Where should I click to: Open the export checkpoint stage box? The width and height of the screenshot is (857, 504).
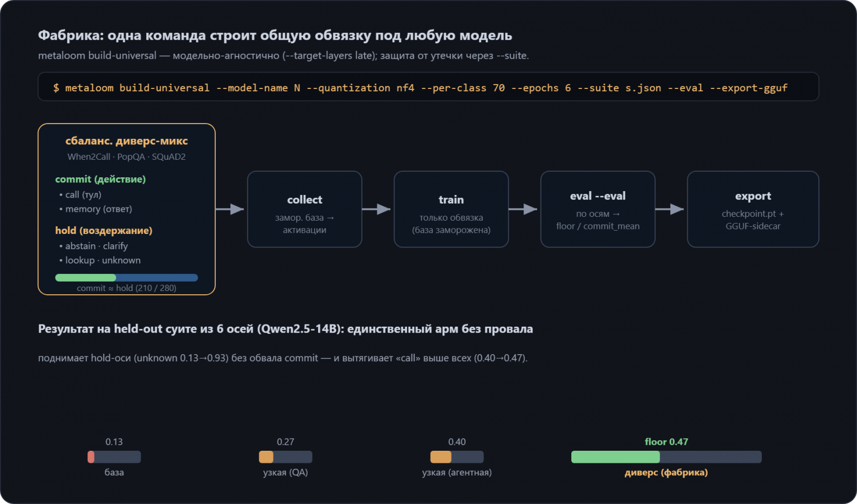tap(753, 209)
